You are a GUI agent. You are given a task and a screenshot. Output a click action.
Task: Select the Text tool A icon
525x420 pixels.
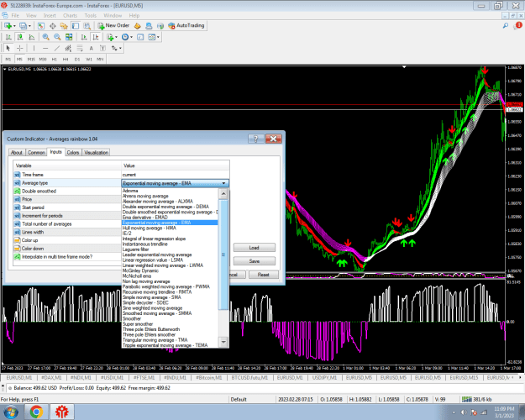[x=91, y=48]
